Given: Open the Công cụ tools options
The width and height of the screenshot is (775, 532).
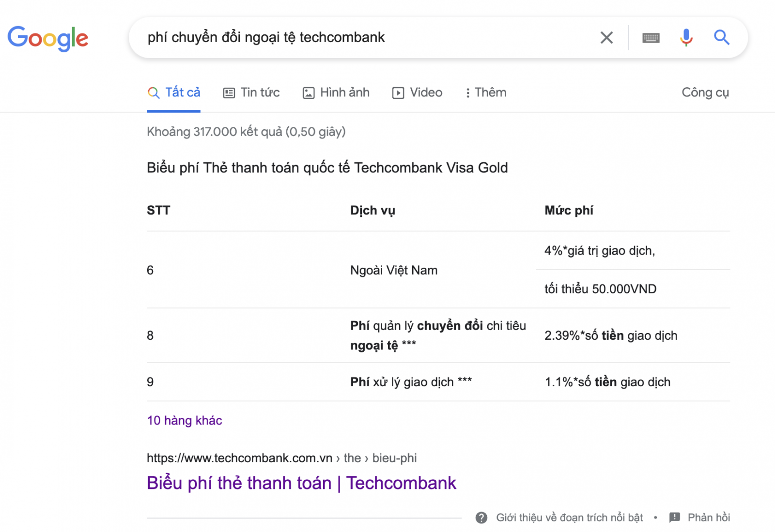Looking at the screenshot, I should tap(705, 92).
